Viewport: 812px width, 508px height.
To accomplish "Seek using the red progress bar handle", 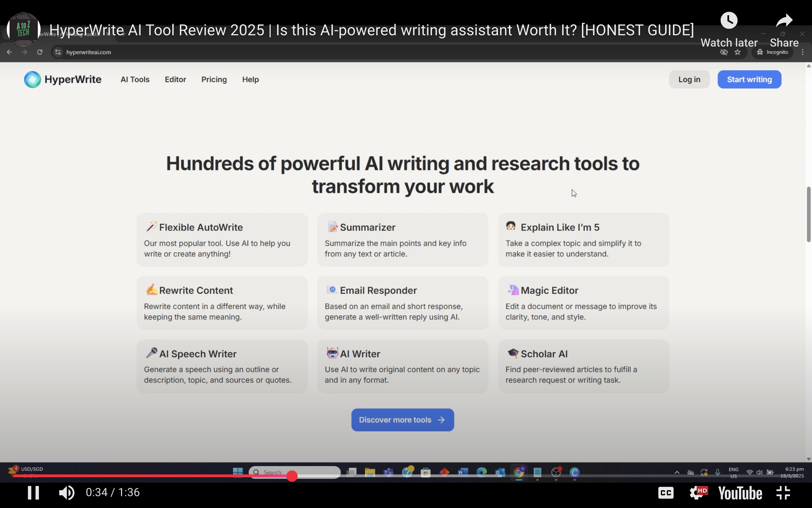I will (x=292, y=476).
